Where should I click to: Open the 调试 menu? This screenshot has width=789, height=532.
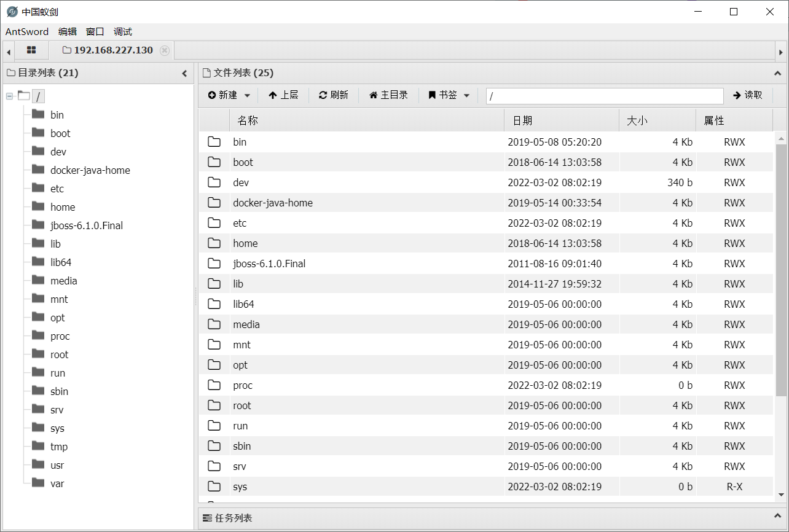click(x=123, y=32)
